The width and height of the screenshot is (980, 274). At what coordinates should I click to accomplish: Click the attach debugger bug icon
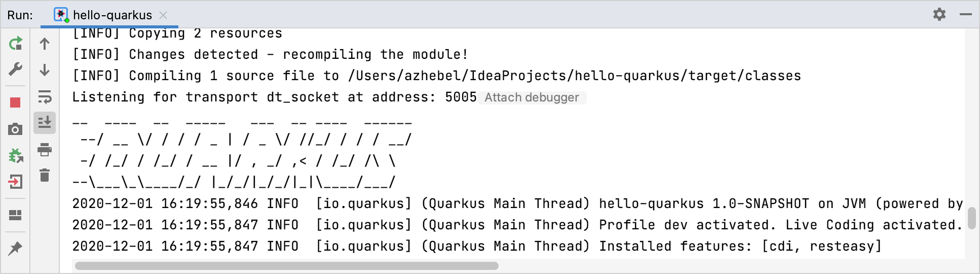[x=16, y=155]
